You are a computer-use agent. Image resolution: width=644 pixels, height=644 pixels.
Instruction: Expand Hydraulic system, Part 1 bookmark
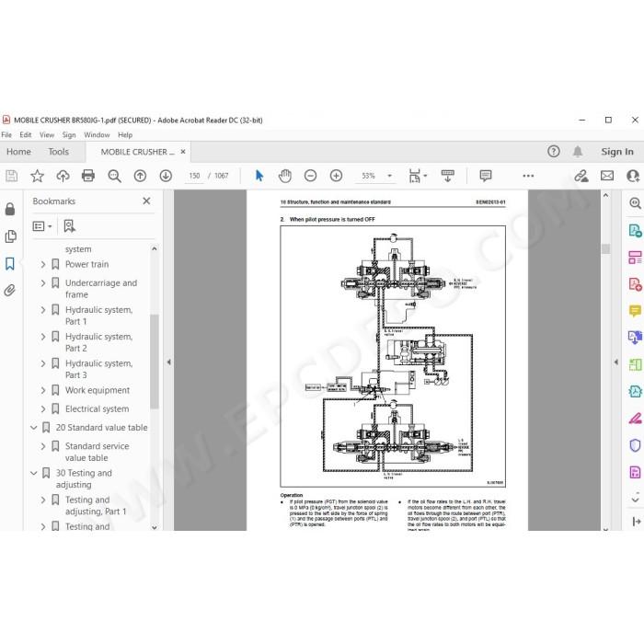pyautogui.click(x=43, y=310)
